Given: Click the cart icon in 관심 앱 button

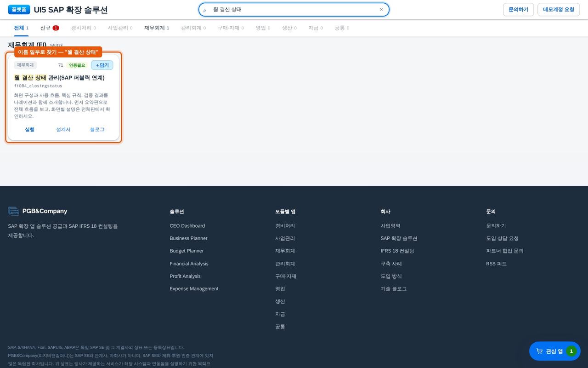Looking at the screenshot, I should 539,351.
